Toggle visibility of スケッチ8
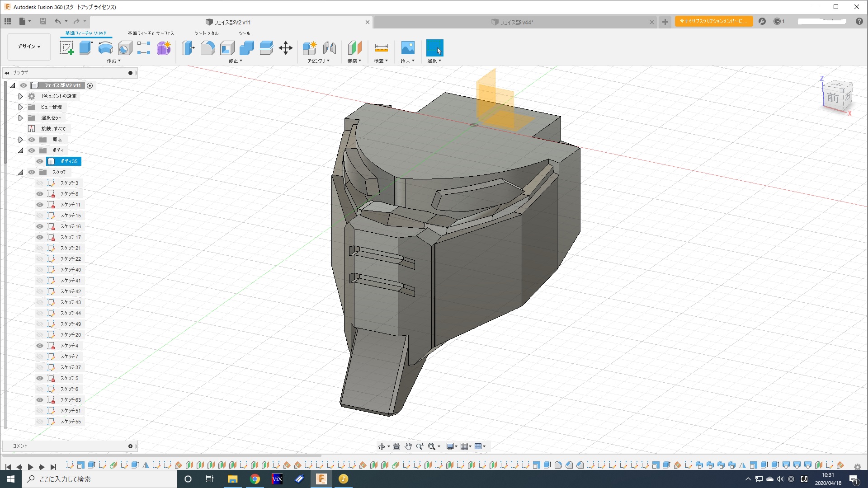Viewport: 868px width, 488px height. point(40,194)
